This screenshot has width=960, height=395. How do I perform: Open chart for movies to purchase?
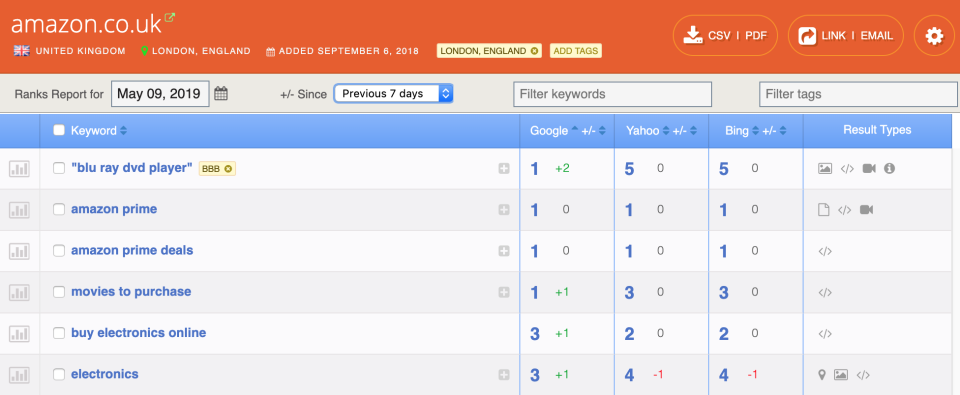pos(19,292)
